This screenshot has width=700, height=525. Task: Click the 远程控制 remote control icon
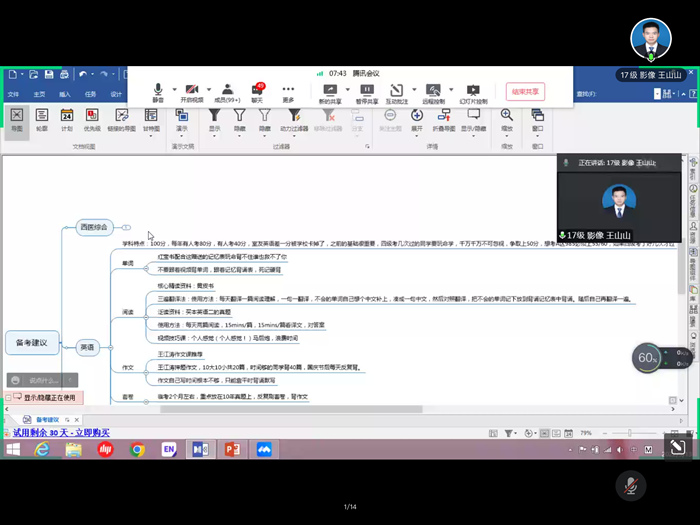(433, 89)
